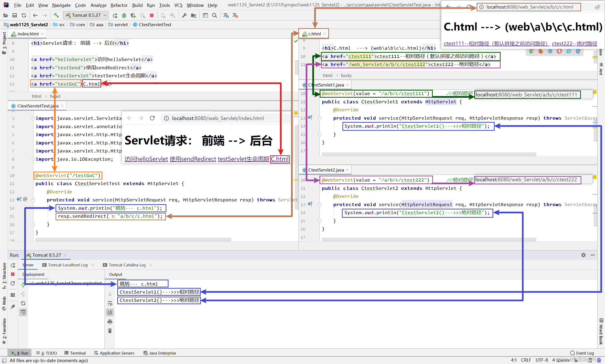Screen dimensions: 605x364
Task: Click the green Debug bug icon
Action: coord(124,15)
